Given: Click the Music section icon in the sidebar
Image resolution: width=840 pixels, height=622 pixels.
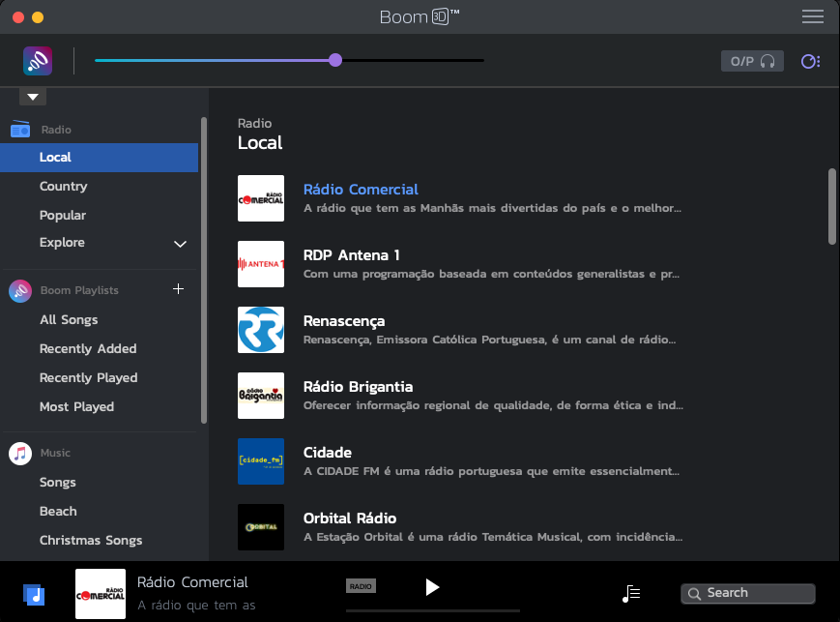Looking at the screenshot, I should tap(20, 453).
